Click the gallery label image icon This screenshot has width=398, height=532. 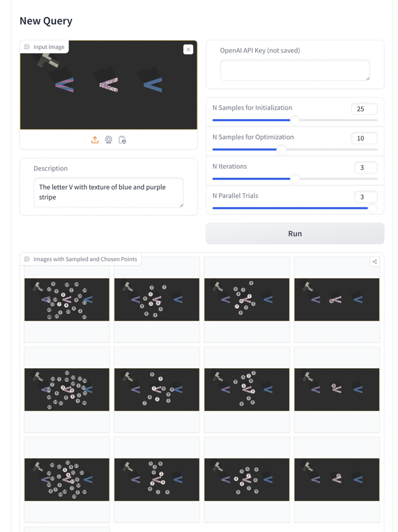27,259
